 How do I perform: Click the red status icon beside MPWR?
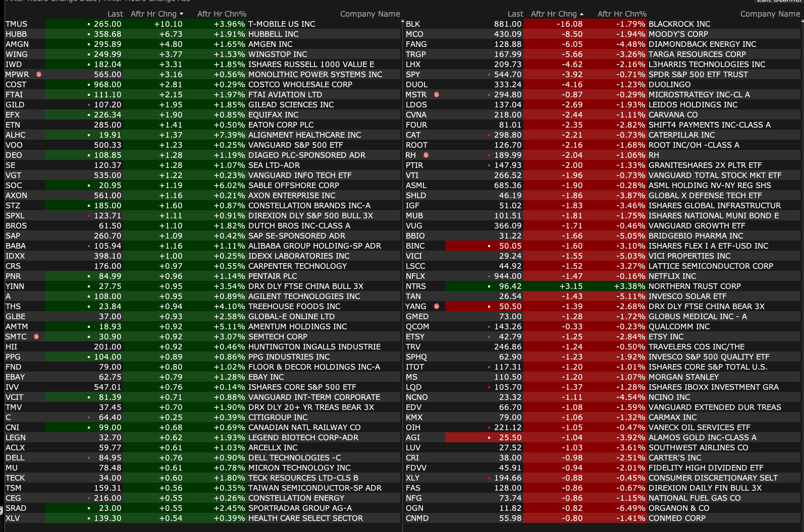(39, 75)
